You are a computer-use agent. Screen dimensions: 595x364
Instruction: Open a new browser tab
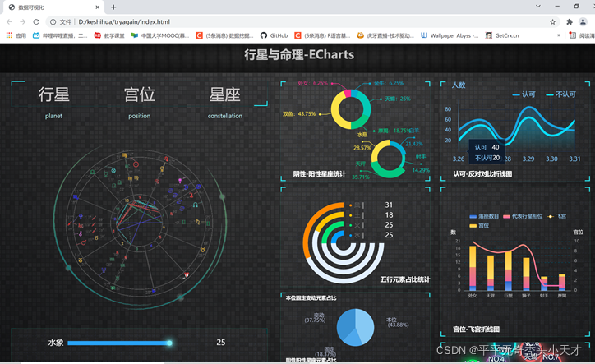pyautogui.click(x=113, y=7)
